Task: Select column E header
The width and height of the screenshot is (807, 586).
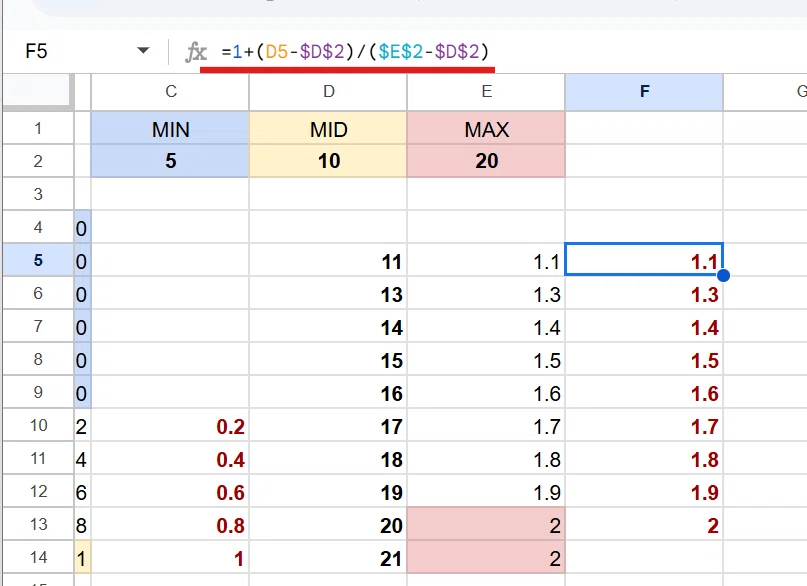Action: click(x=486, y=92)
